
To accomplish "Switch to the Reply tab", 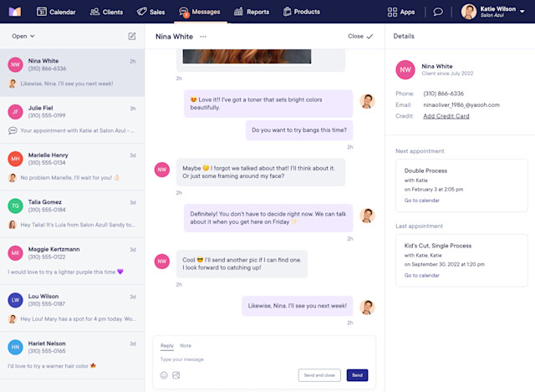I will 167,345.
